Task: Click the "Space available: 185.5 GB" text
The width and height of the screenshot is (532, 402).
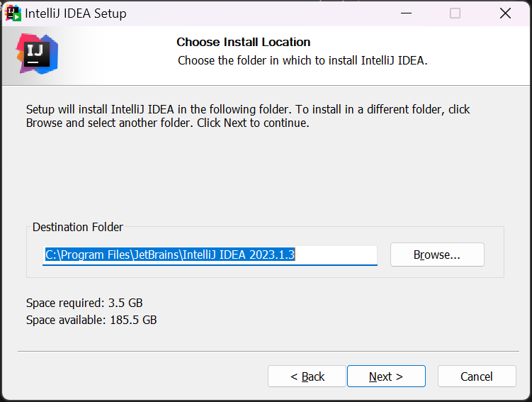Action: click(x=91, y=320)
